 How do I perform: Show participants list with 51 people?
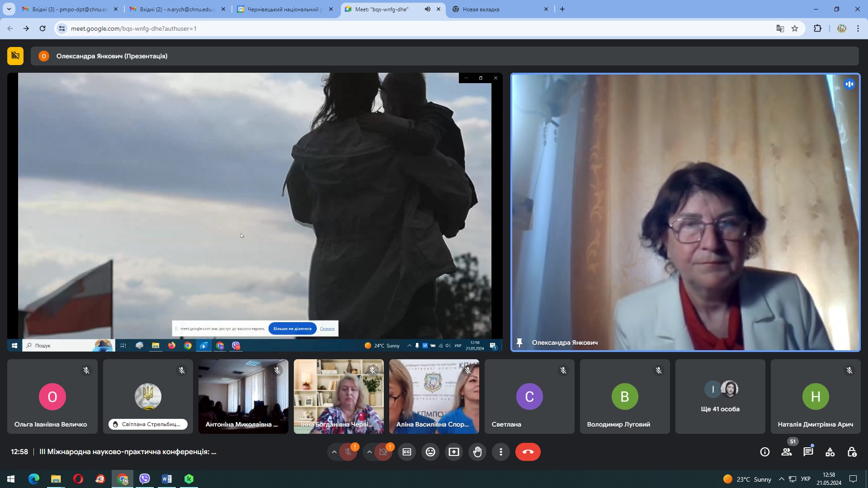tap(787, 452)
